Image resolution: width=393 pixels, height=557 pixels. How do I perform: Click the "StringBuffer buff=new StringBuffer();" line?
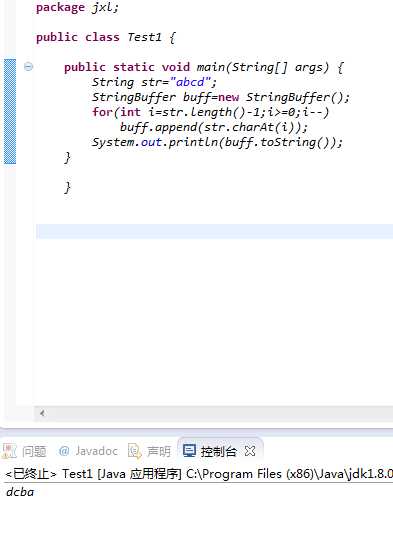(x=221, y=97)
